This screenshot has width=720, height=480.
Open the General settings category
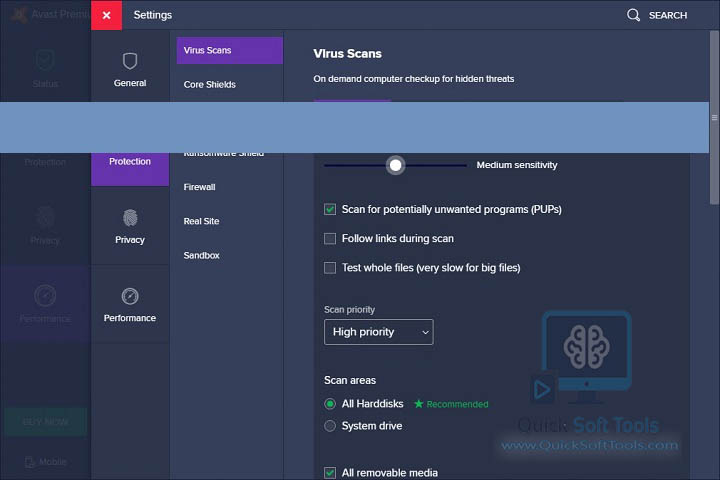pyautogui.click(x=130, y=69)
